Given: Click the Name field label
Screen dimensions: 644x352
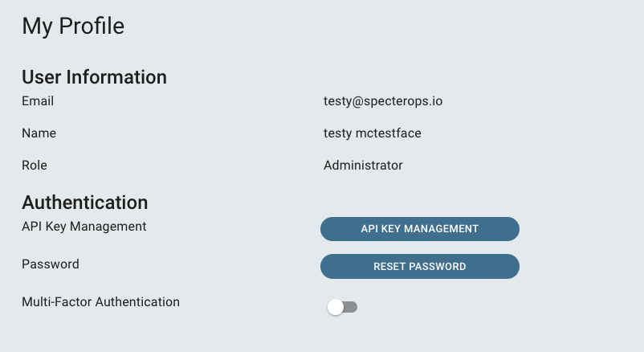Looking at the screenshot, I should [39, 133].
